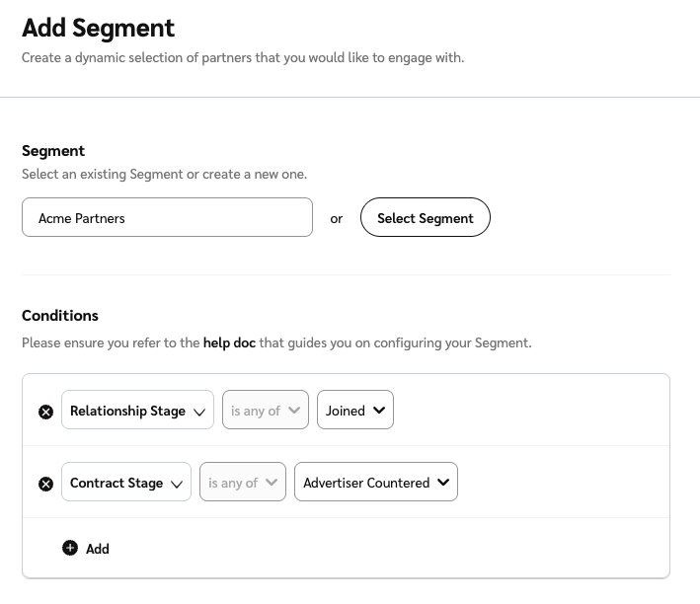The image size is (700, 604).
Task: Click the plus icon to add condition
Action: click(x=70, y=548)
